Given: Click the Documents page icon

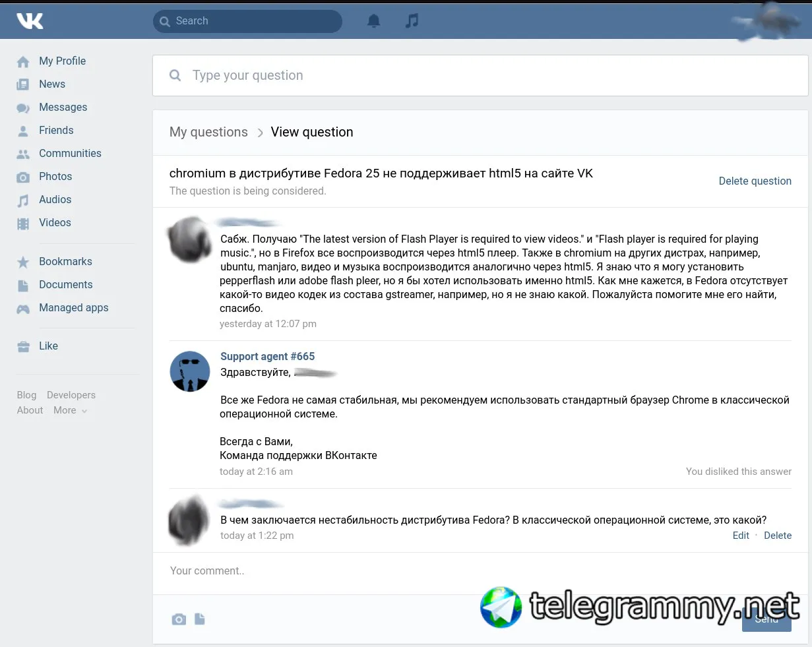Looking at the screenshot, I should click(x=23, y=285).
